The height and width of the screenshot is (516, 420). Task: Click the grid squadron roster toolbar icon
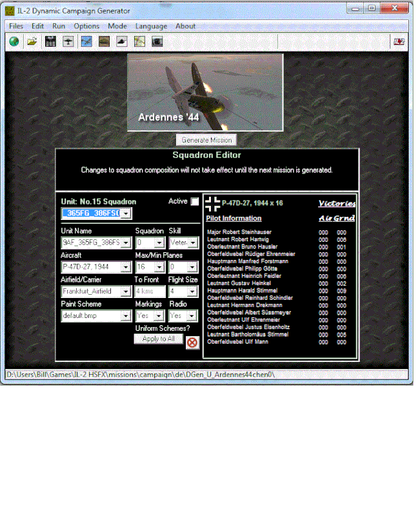50,42
